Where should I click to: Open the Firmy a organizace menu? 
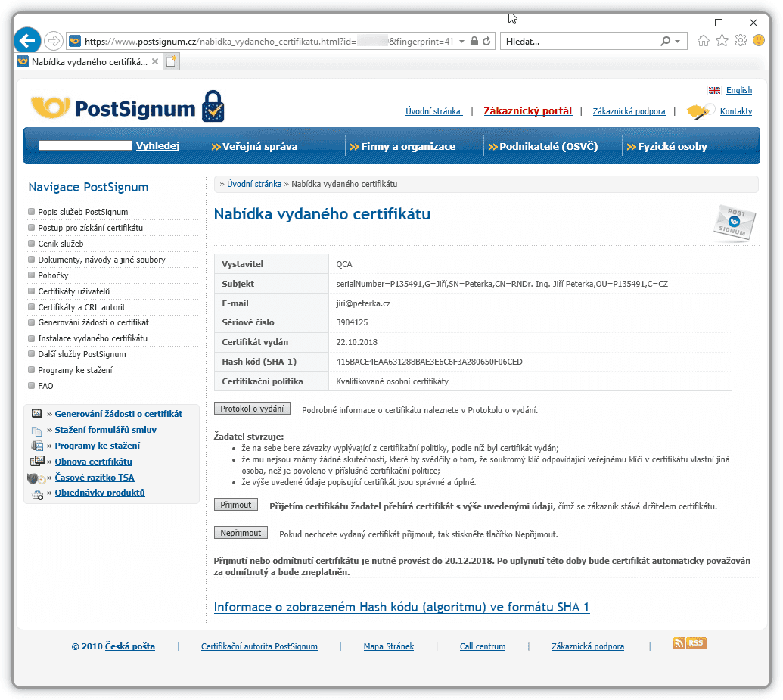(408, 146)
